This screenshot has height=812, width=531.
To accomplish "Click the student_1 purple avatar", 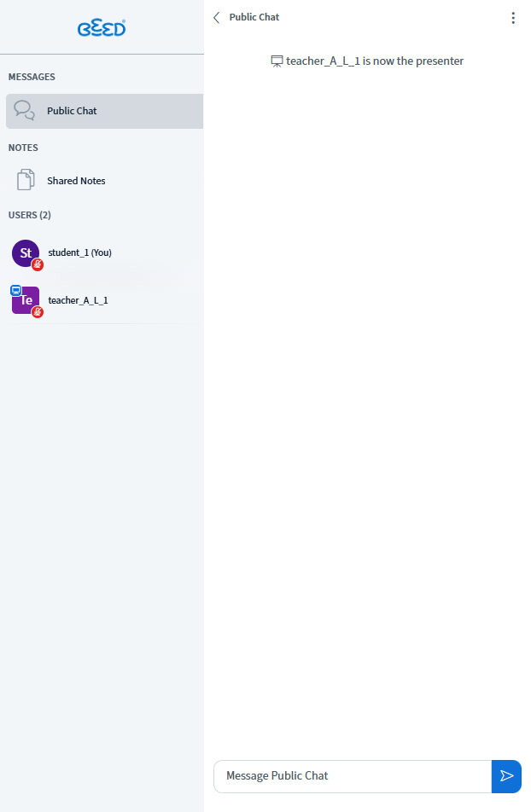I will click(x=26, y=252).
